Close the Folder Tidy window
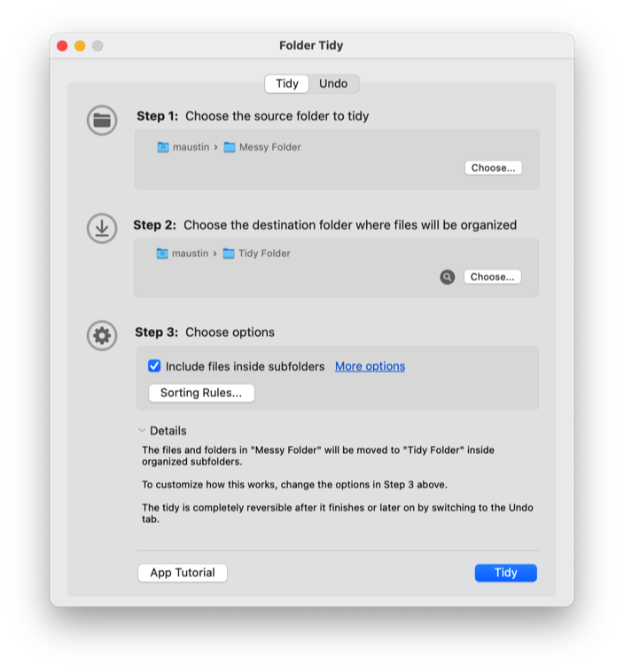The image size is (624, 672). (62, 46)
